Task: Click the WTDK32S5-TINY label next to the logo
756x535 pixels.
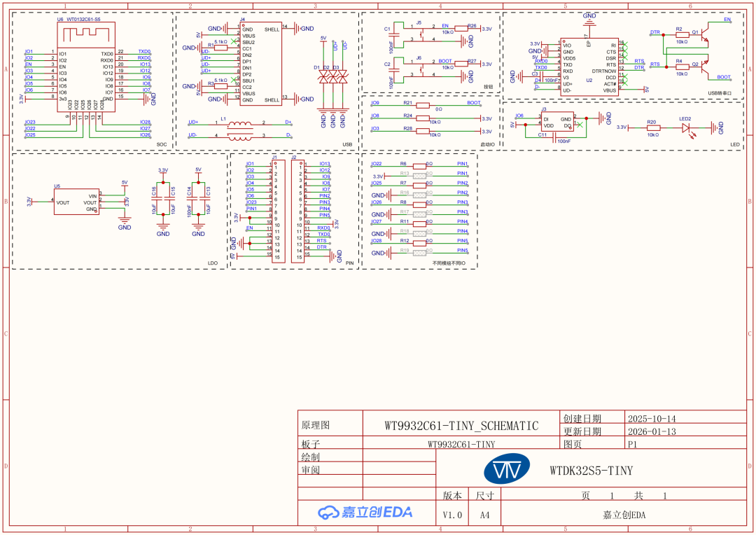Action: click(590, 471)
